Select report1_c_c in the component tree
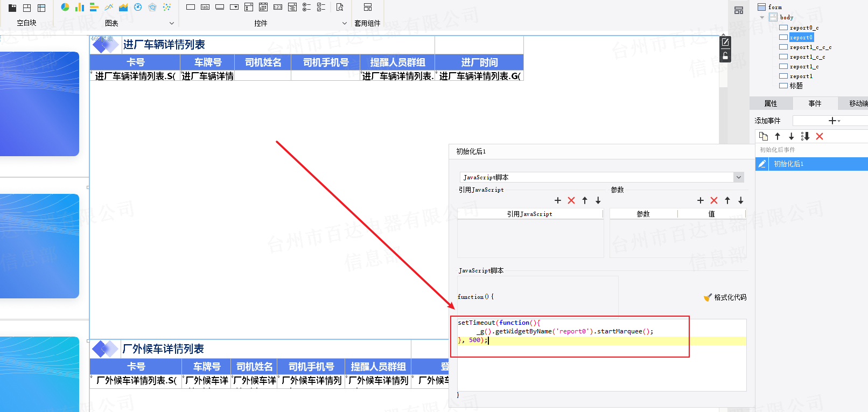The height and width of the screenshot is (412, 868). coord(807,57)
